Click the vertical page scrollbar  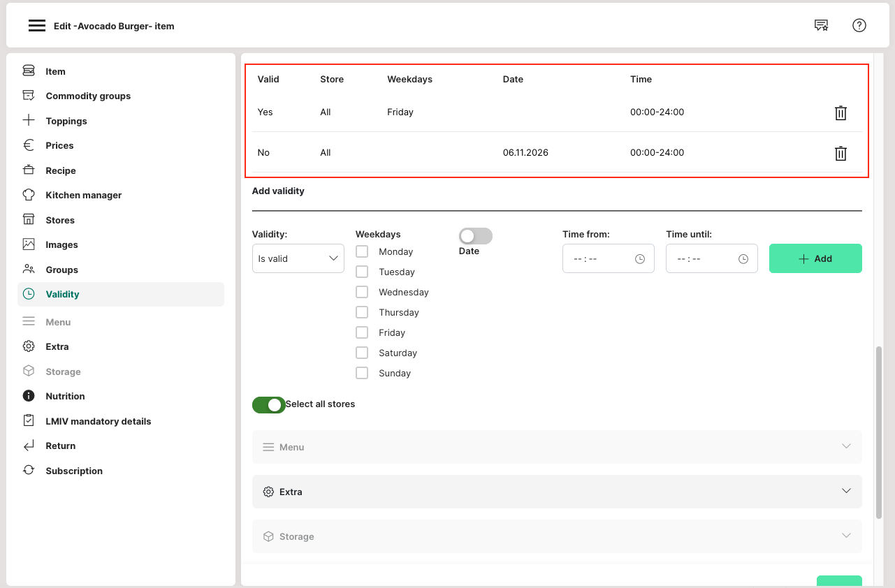click(x=879, y=433)
